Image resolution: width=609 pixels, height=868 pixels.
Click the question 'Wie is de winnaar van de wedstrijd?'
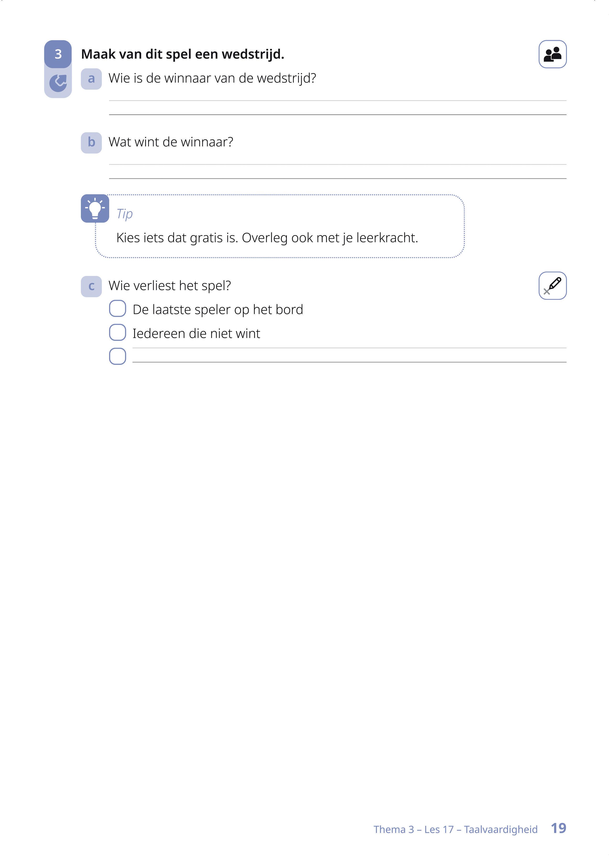point(212,78)
